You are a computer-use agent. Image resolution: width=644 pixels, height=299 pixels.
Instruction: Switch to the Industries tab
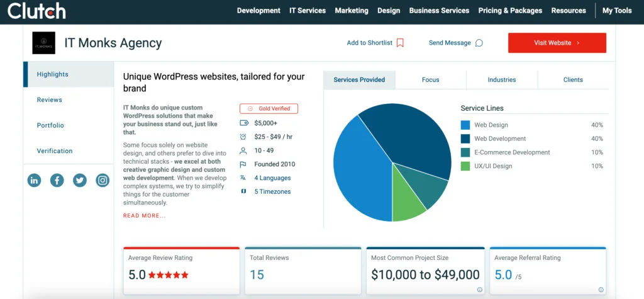501,80
